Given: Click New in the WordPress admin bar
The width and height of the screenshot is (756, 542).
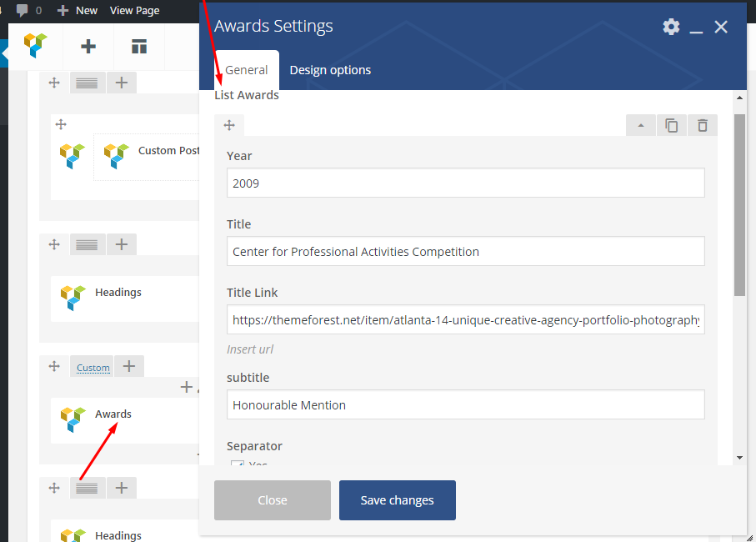Looking at the screenshot, I should (78, 10).
